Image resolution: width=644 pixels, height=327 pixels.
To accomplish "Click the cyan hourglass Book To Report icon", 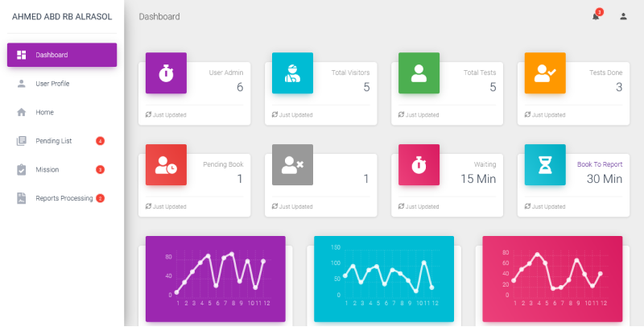I will [x=545, y=164].
